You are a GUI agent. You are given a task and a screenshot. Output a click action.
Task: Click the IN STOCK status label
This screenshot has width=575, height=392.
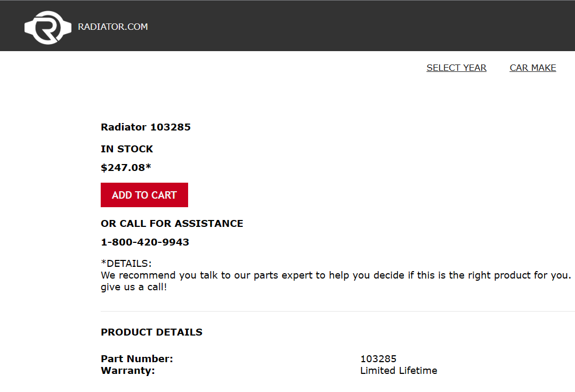(x=127, y=149)
